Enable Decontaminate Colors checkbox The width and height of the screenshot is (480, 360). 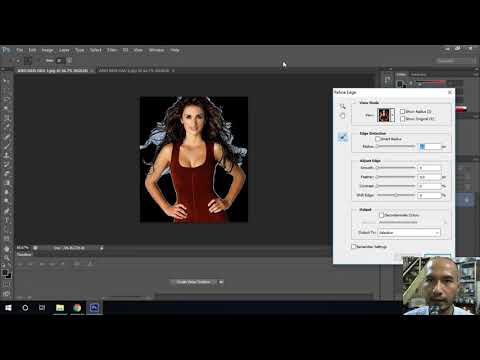point(382,215)
